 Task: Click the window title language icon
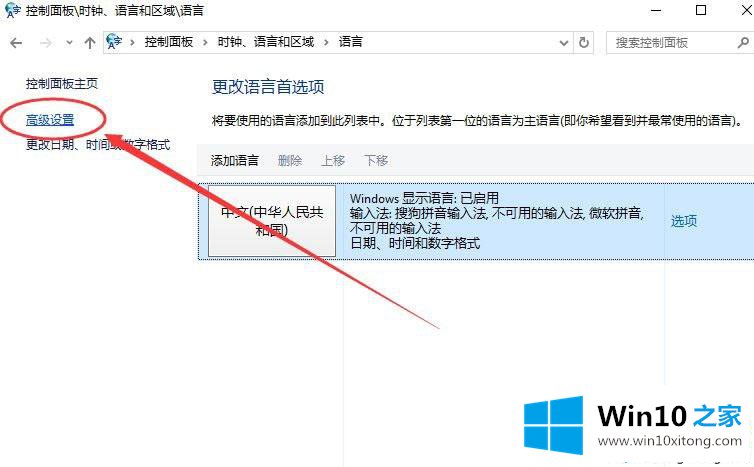[x=12, y=10]
